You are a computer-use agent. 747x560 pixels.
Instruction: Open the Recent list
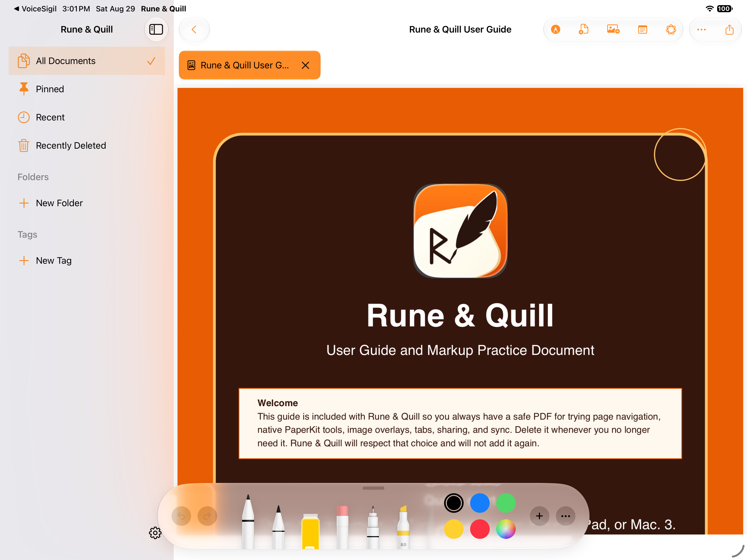pyautogui.click(x=87, y=117)
